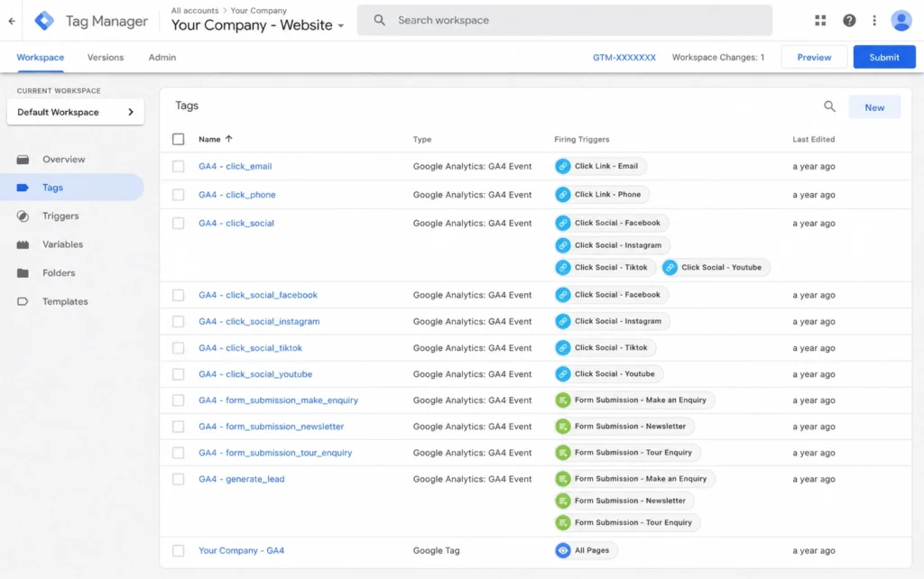924x579 pixels.
Task: Click the sort arrow beside Name header
Action: pos(228,139)
